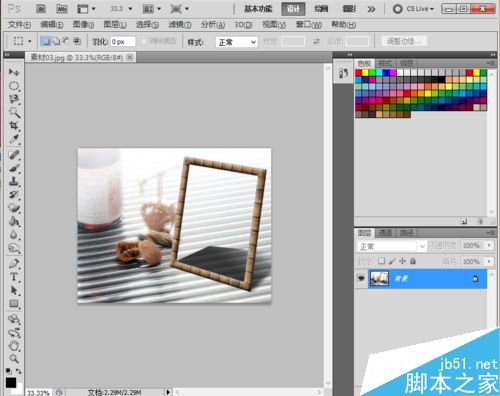The image size is (500, 396).
Task: Select the Brush tool
Action: [14, 168]
